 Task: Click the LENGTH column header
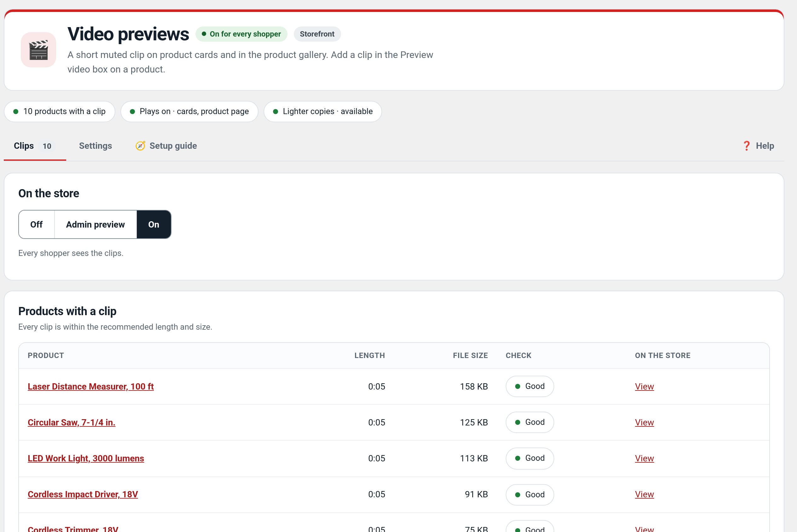coord(369,356)
